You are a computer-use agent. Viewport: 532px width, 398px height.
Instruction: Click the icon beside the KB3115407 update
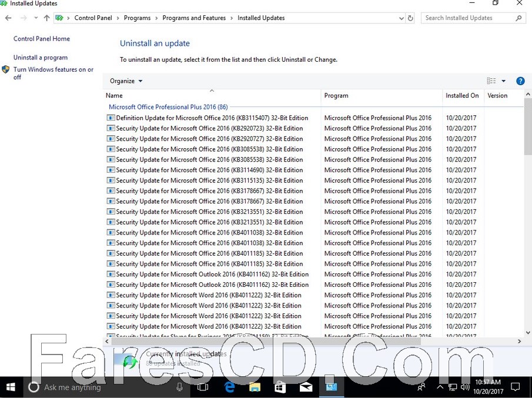click(111, 118)
